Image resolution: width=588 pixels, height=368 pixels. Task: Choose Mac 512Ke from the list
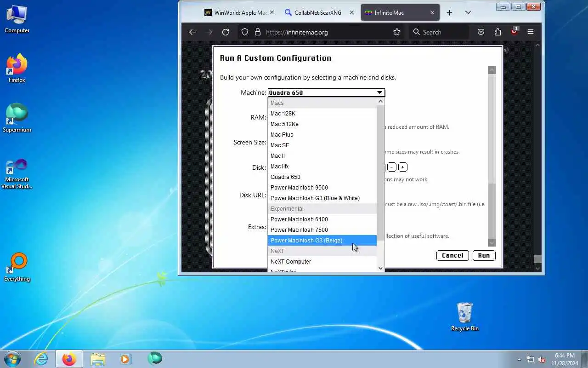(x=322, y=124)
